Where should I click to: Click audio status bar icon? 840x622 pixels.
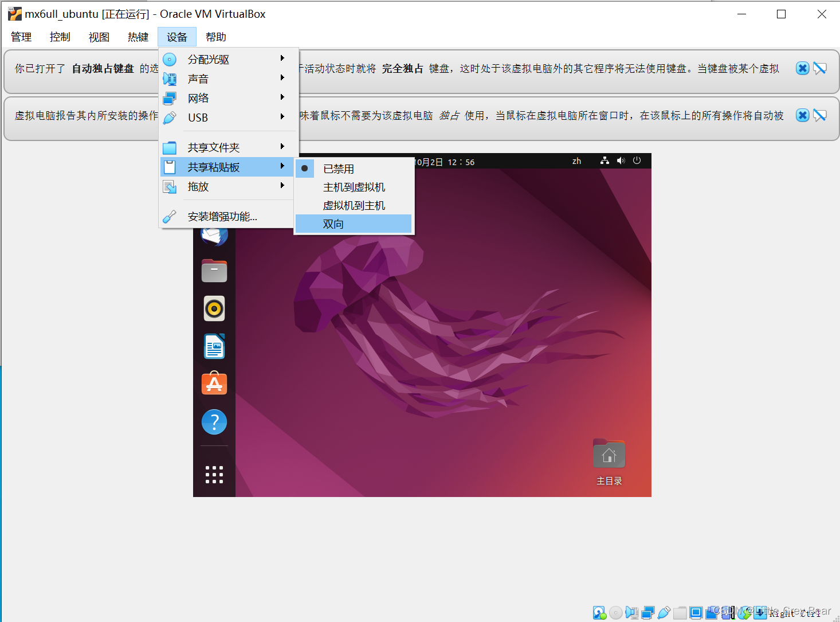pos(632,612)
